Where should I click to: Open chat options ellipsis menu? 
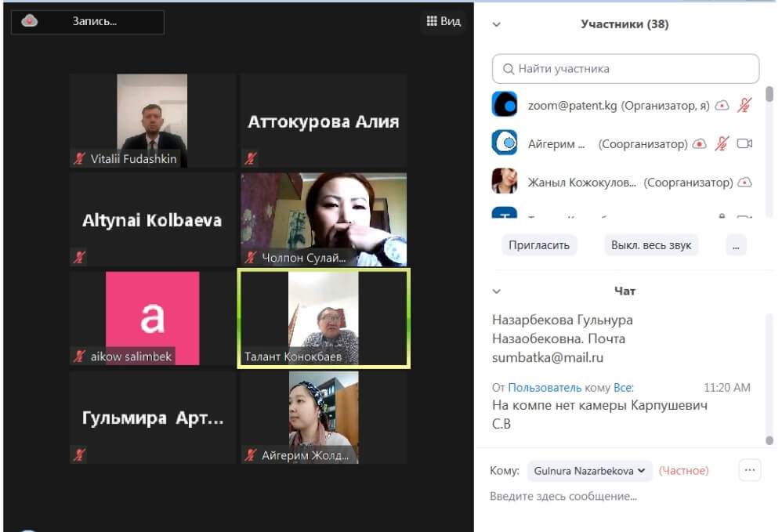(750, 470)
